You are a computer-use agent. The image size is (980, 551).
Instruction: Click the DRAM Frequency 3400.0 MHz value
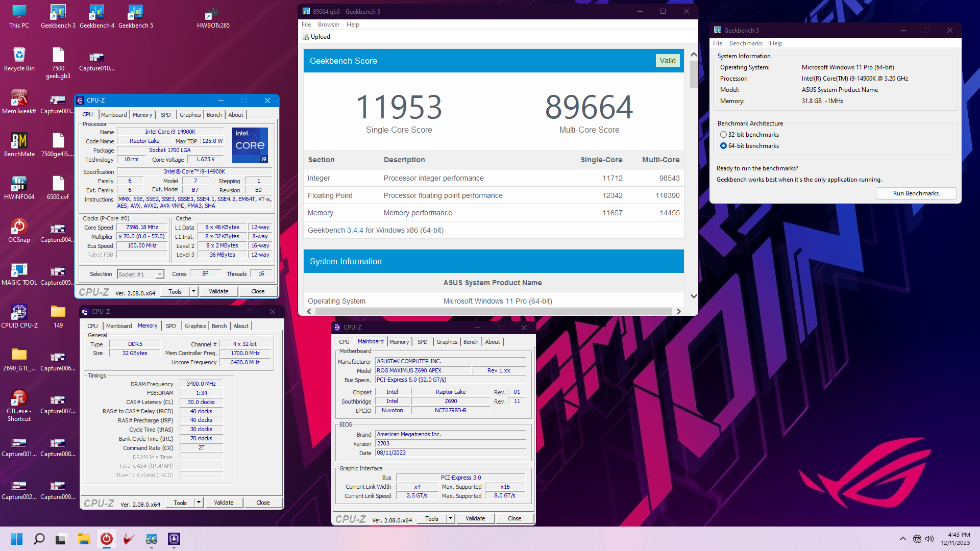(201, 384)
